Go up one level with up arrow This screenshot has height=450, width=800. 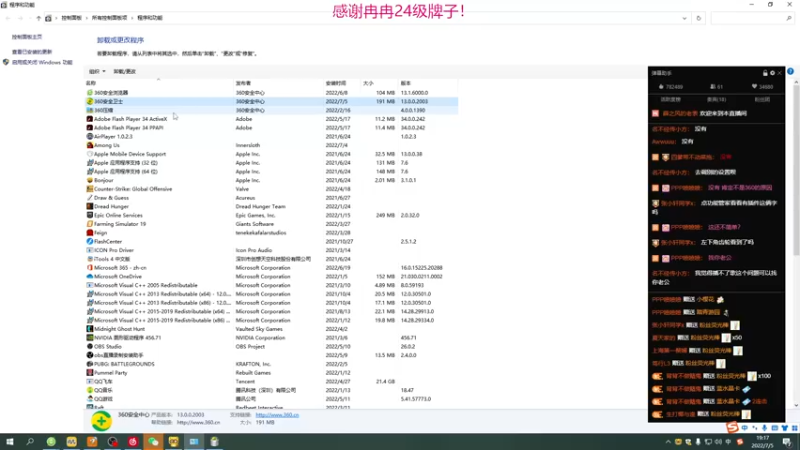point(38,18)
